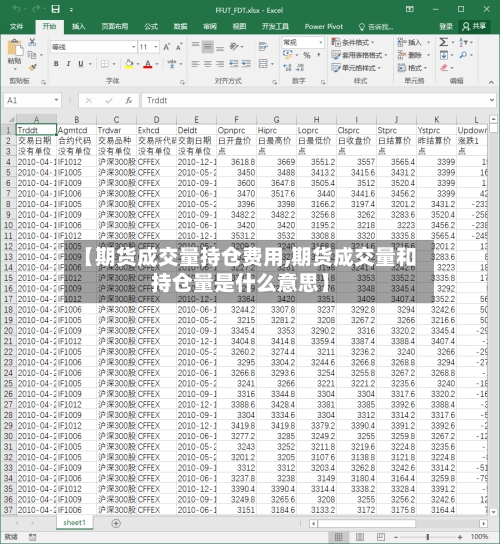Click the cell borders icon
500x544 pixels.
coord(104,64)
